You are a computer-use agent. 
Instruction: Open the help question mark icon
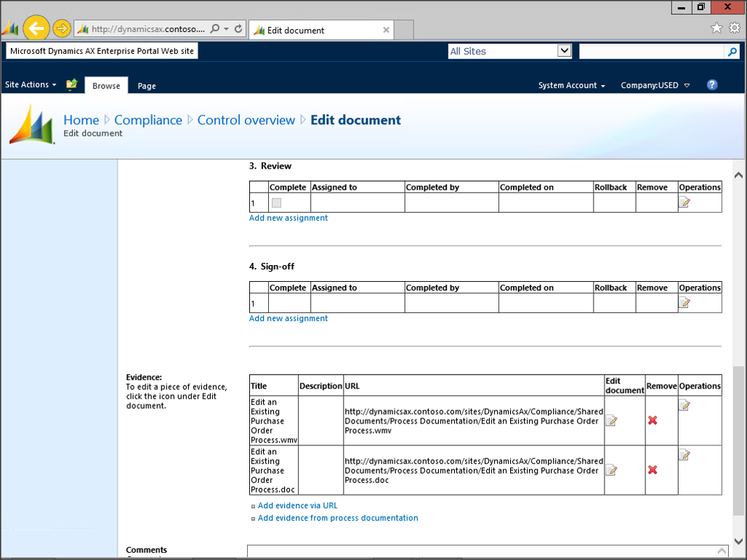tap(712, 85)
